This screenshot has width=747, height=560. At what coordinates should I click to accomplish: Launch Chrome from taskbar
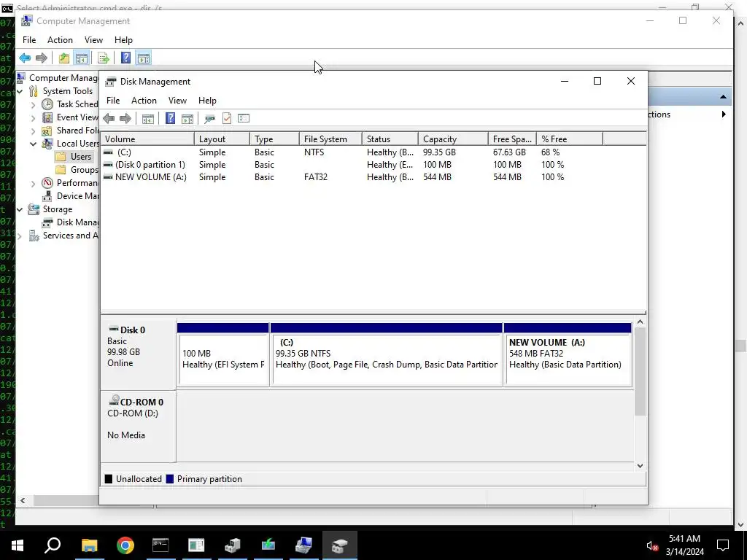pos(125,545)
